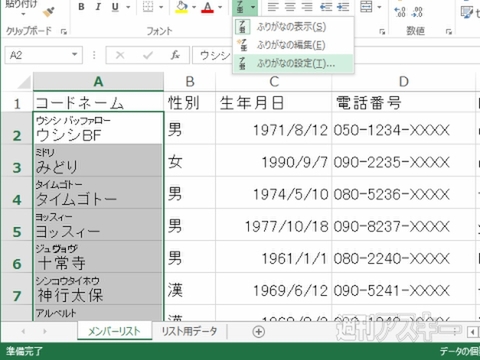Click the Format Painter brush icon

(x=49, y=11)
